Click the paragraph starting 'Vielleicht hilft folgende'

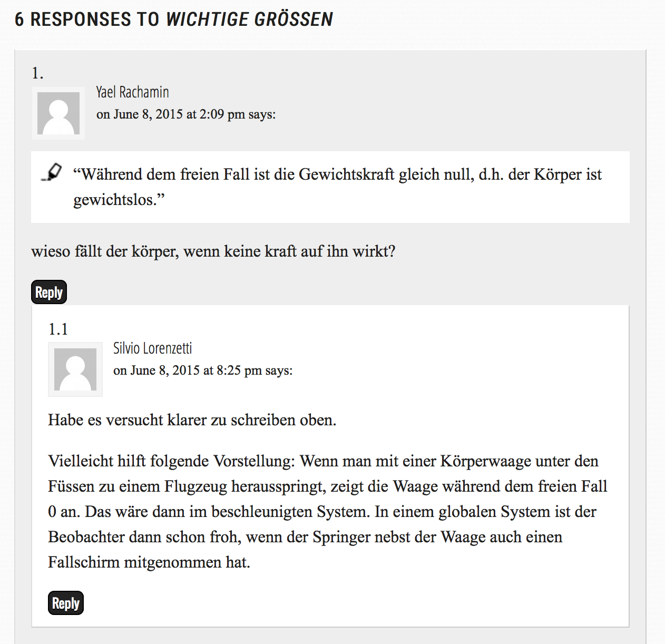click(x=328, y=512)
